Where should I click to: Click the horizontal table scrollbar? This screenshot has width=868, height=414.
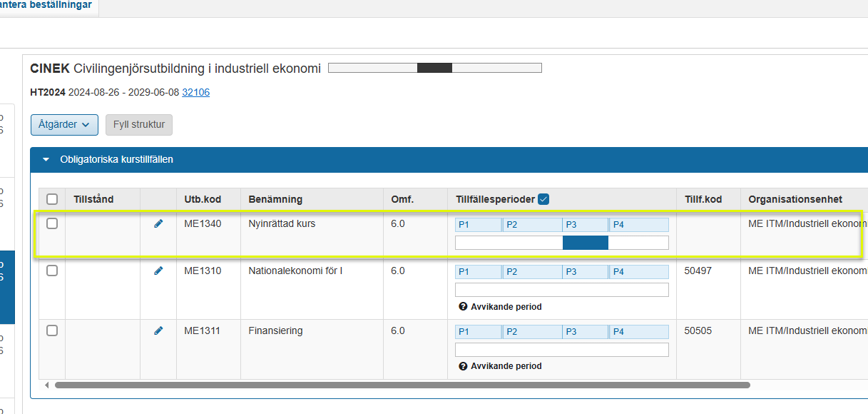[x=402, y=385]
